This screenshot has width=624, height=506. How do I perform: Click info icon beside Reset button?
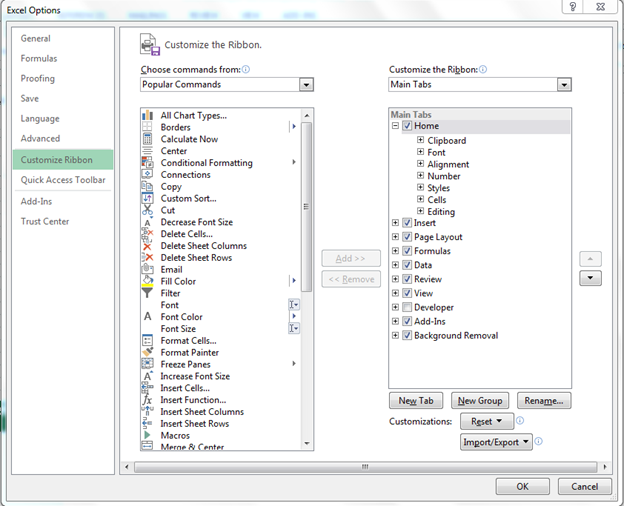[520, 420]
